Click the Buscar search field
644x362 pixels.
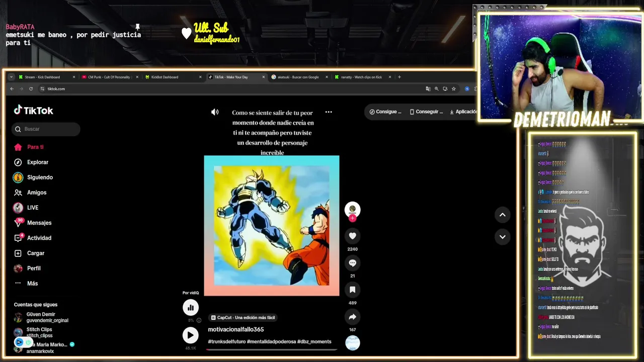click(x=46, y=129)
